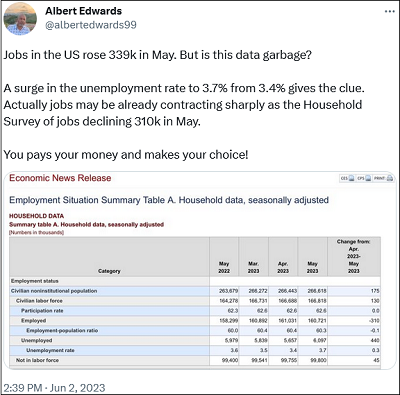
Task: Open the Albert Edwards display name
Action: click(83, 11)
